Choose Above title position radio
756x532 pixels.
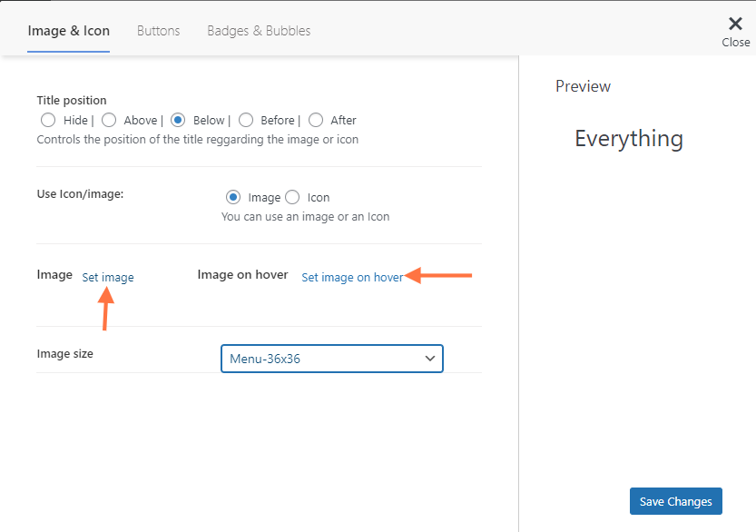[x=109, y=120]
